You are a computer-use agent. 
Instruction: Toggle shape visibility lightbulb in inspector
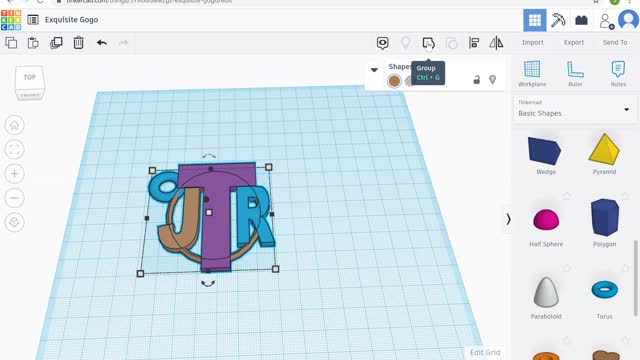click(493, 79)
